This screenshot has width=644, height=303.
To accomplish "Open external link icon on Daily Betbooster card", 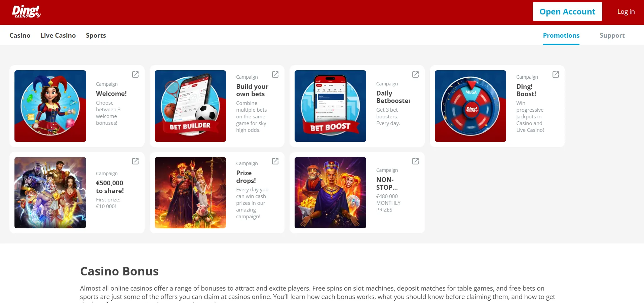I will click(415, 74).
